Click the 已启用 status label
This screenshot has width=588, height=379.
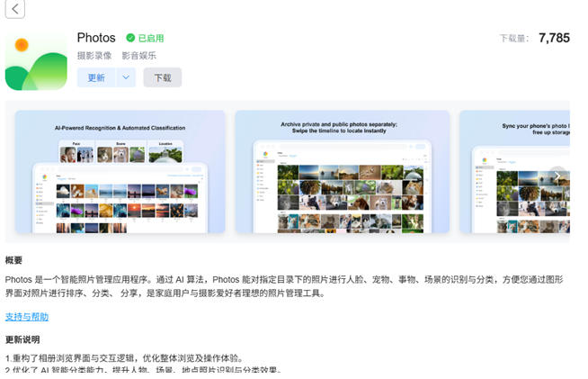[151, 38]
